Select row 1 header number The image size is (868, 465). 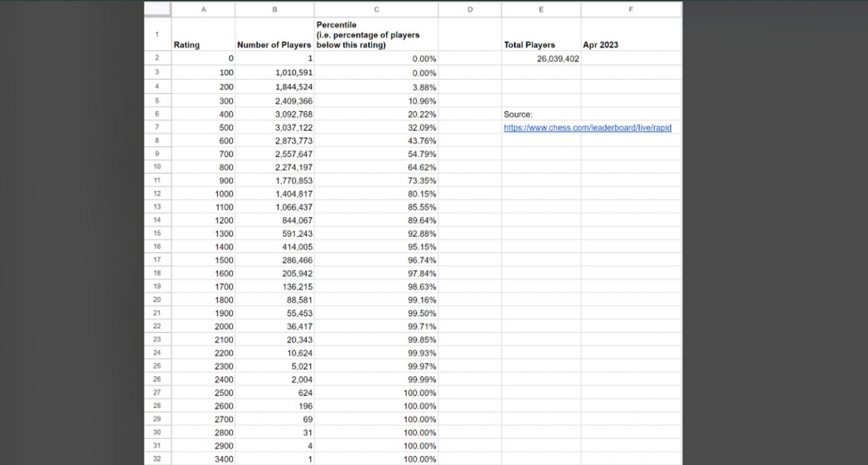coord(157,34)
